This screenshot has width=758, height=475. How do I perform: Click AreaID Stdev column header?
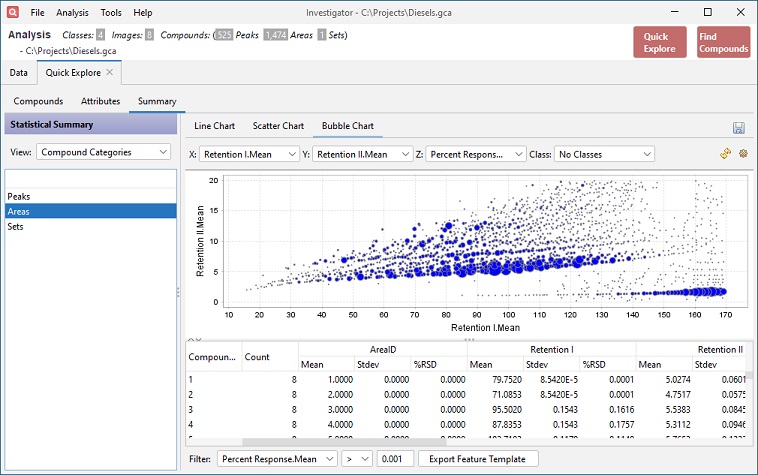click(x=382, y=364)
